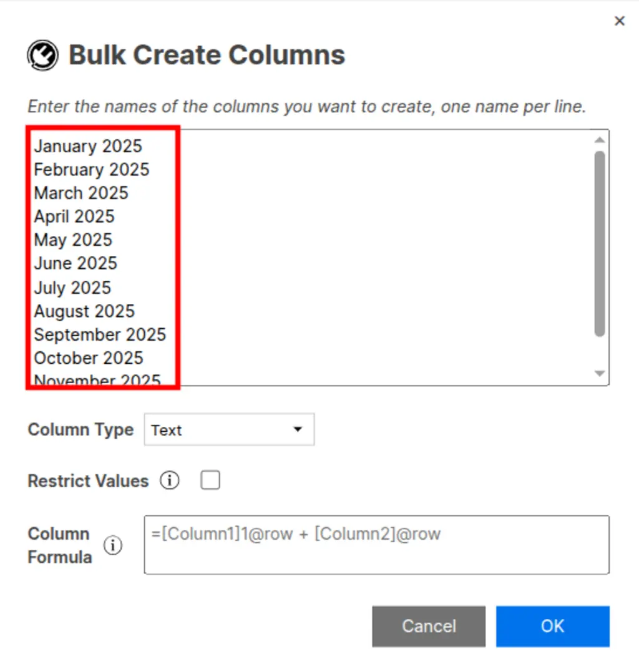Screen dimensions: 639x672
Task: Click on the October 2025 line
Action: tap(89, 358)
